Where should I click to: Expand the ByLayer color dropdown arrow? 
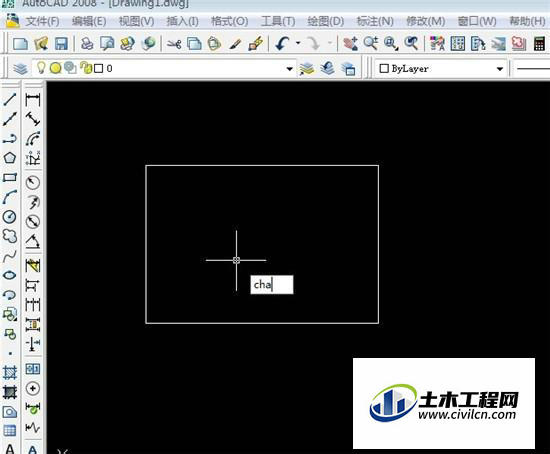pos(500,69)
